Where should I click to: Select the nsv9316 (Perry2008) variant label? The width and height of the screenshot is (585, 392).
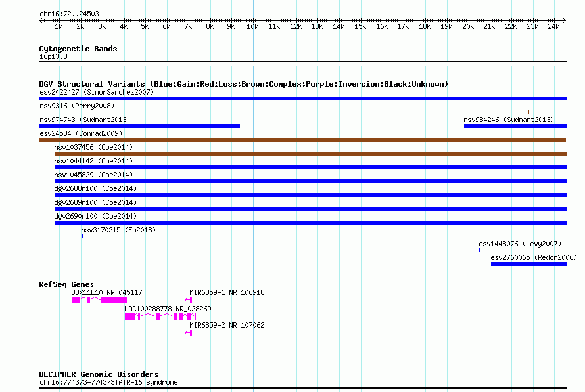[x=77, y=106]
